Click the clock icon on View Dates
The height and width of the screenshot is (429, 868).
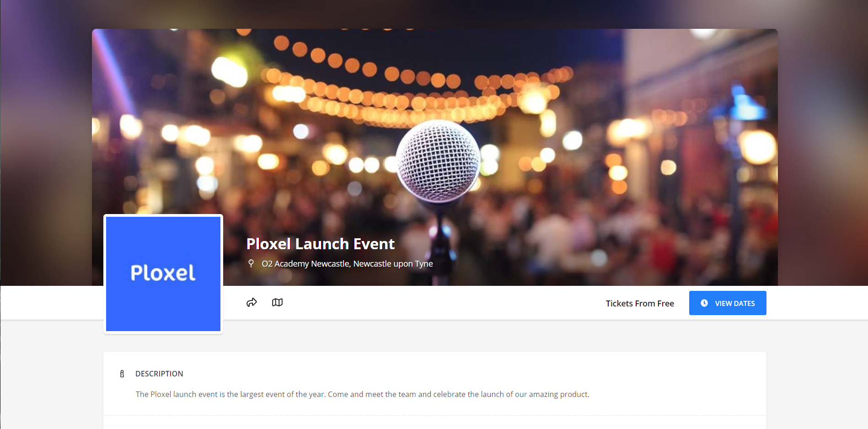[x=704, y=303]
